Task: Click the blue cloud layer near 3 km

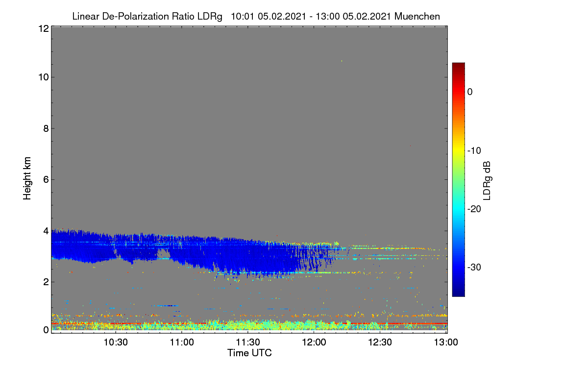Action: click(196, 250)
